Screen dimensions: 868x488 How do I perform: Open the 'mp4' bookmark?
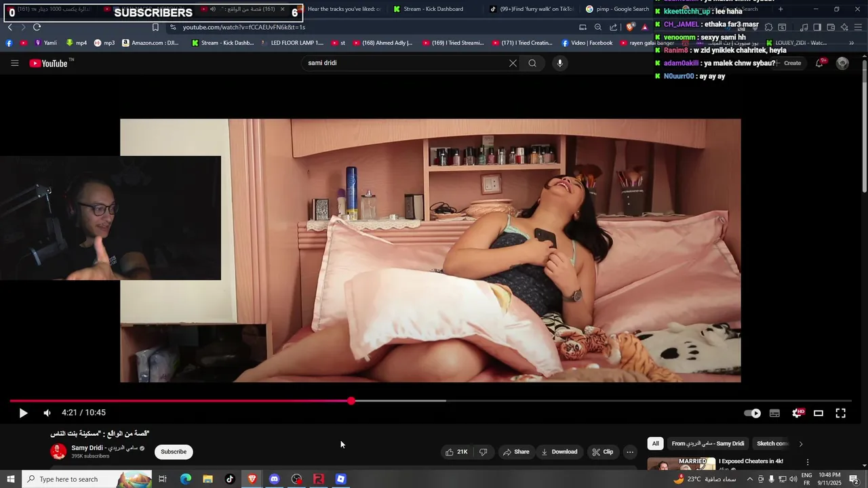(x=76, y=43)
